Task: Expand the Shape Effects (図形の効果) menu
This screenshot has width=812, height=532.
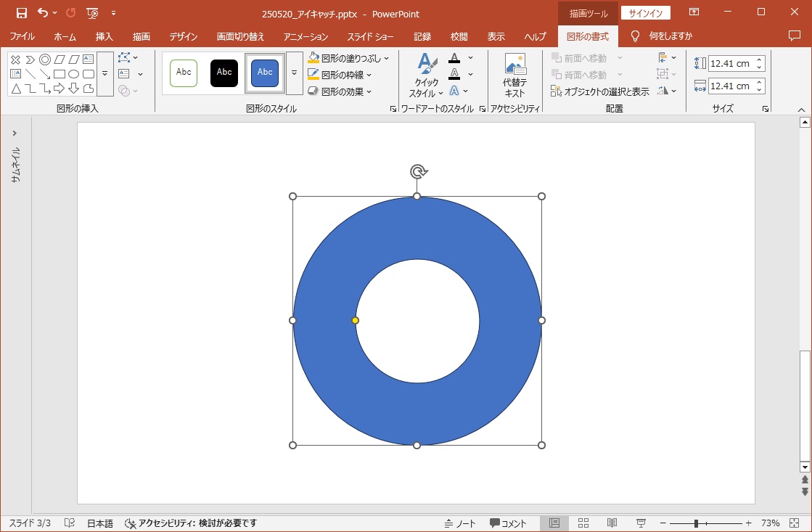Action: tap(340, 91)
